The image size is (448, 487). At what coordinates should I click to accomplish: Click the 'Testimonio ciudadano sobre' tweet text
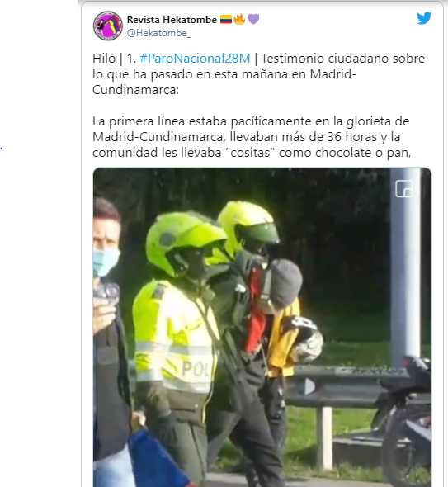click(342, 59)
